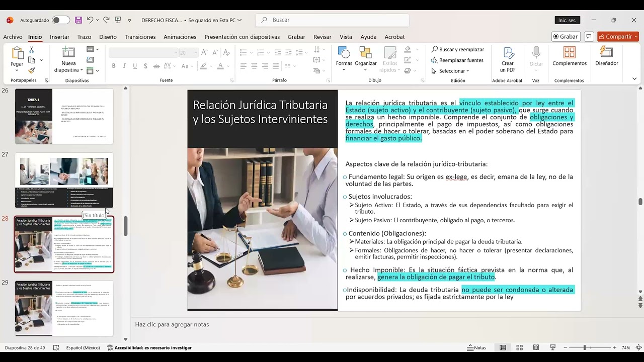Image resolution: width=644 pixels, height=362 pixels.
Task: Open the Archivo menu tab
Action: click(13, 37)
